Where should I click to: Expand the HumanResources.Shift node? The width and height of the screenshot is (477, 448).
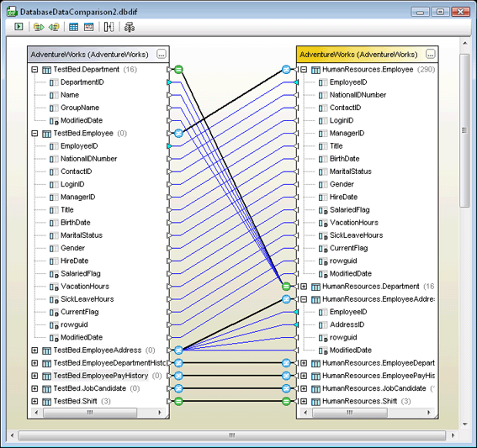tap(304, 401)
